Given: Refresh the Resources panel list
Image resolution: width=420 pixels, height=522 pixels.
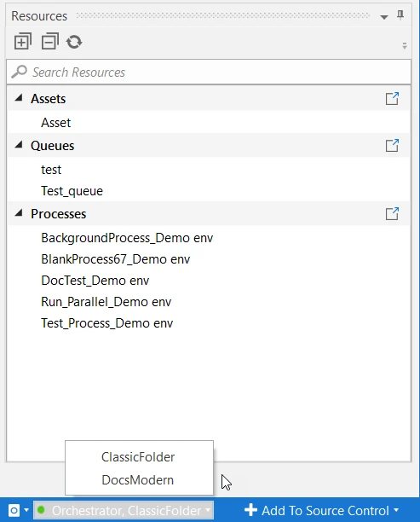Looking at the screenshot, I should pos(74,42).
